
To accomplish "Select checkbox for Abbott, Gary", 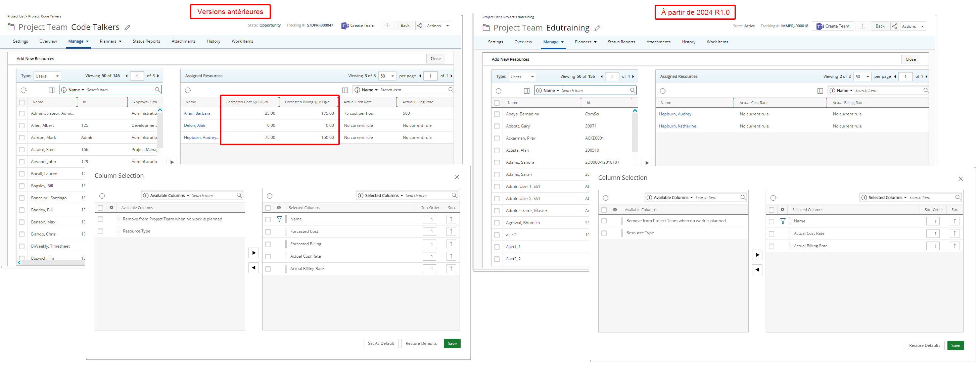I will pos(497,126).
